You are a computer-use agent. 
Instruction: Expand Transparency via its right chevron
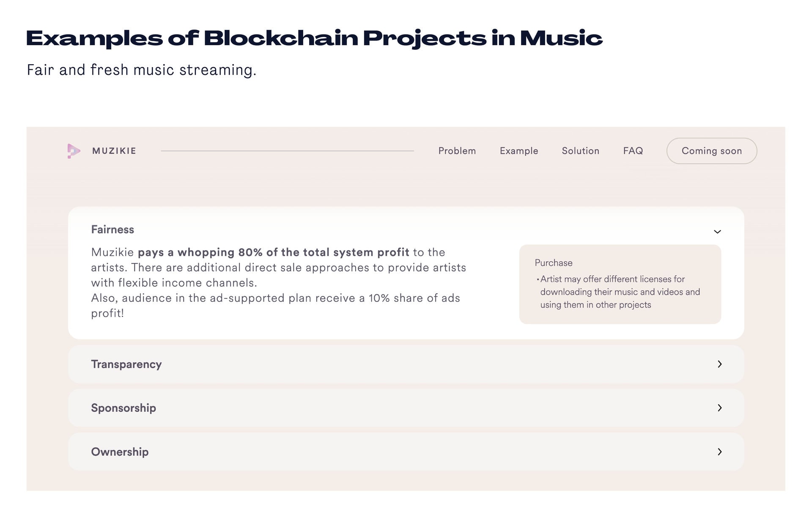point(719,364)
